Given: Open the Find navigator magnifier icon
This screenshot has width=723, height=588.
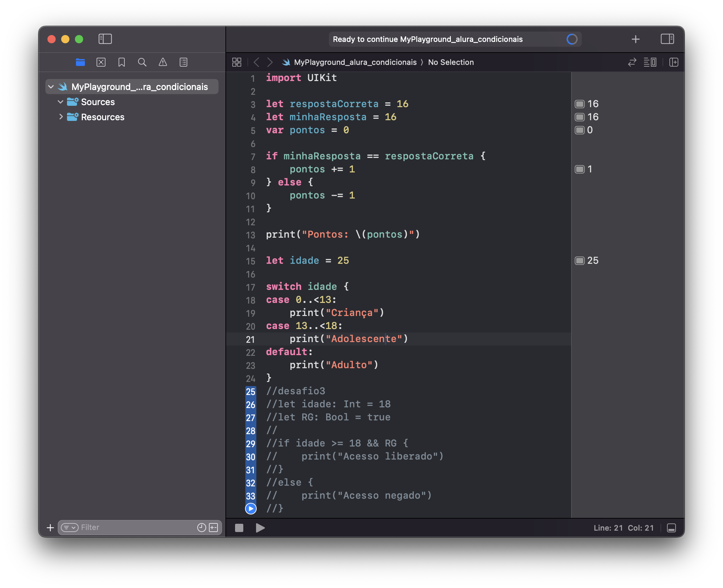Looking at the screenshot, I should click(x=142, y=62).
